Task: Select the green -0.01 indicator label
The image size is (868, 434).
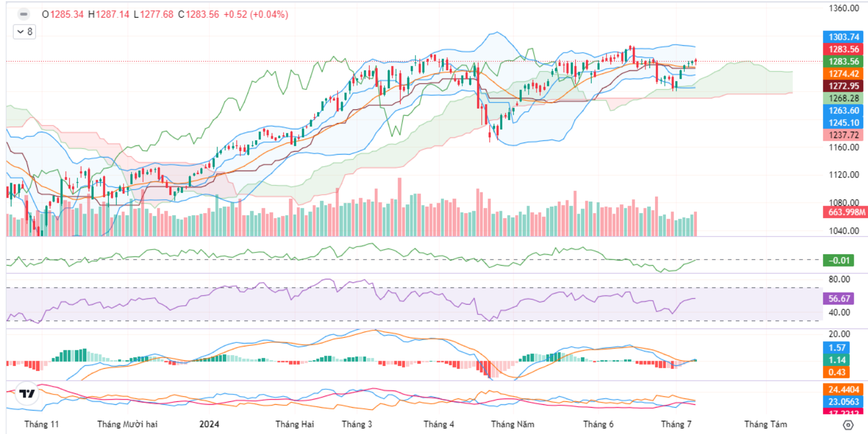Action: click(x=839, y=261)
